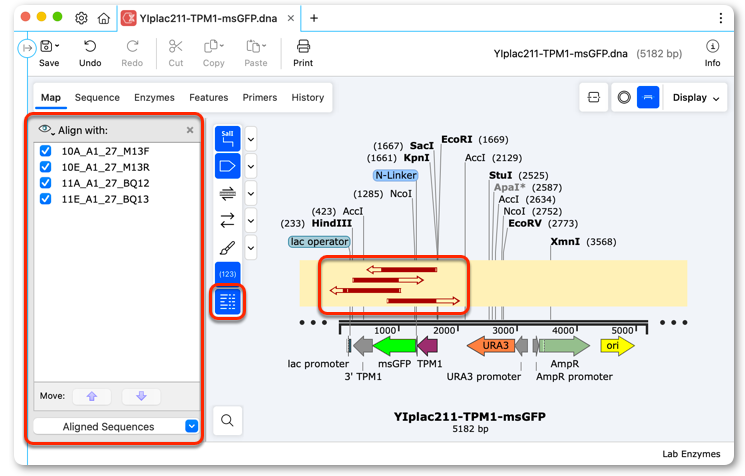This screenshot has width=745, height=476.
Task: Switch to the Sequence tab
Action: pos(97,97)
